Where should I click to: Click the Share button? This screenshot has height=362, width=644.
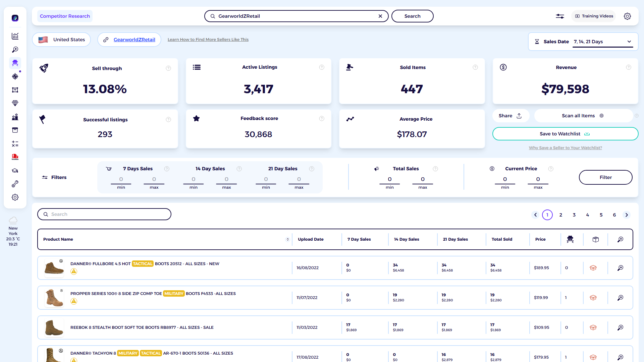[x=511, y=116]
